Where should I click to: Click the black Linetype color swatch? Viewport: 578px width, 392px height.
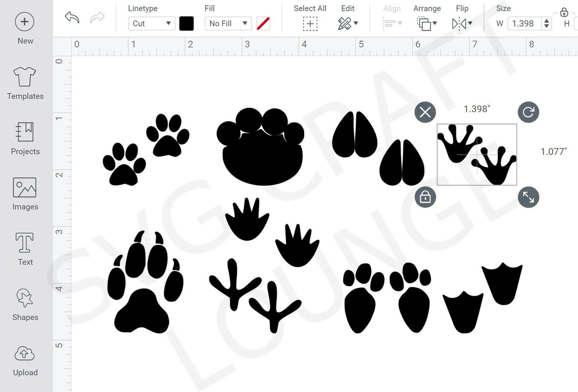pos(187,23)
